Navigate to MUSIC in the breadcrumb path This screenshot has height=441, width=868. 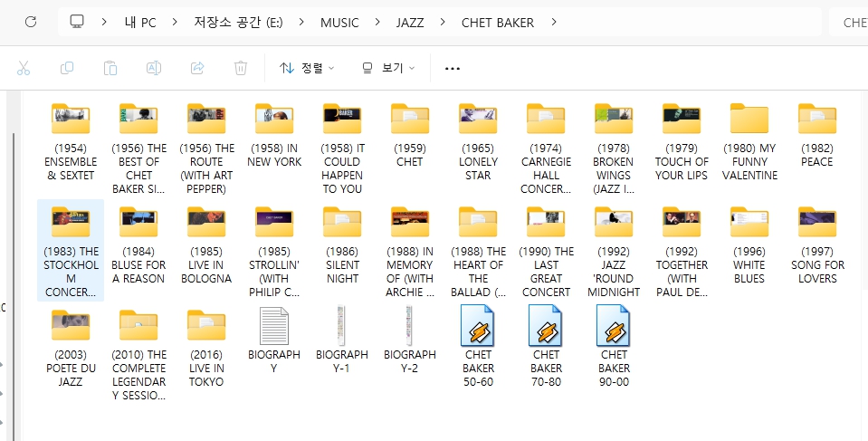(x=340, y=22)
